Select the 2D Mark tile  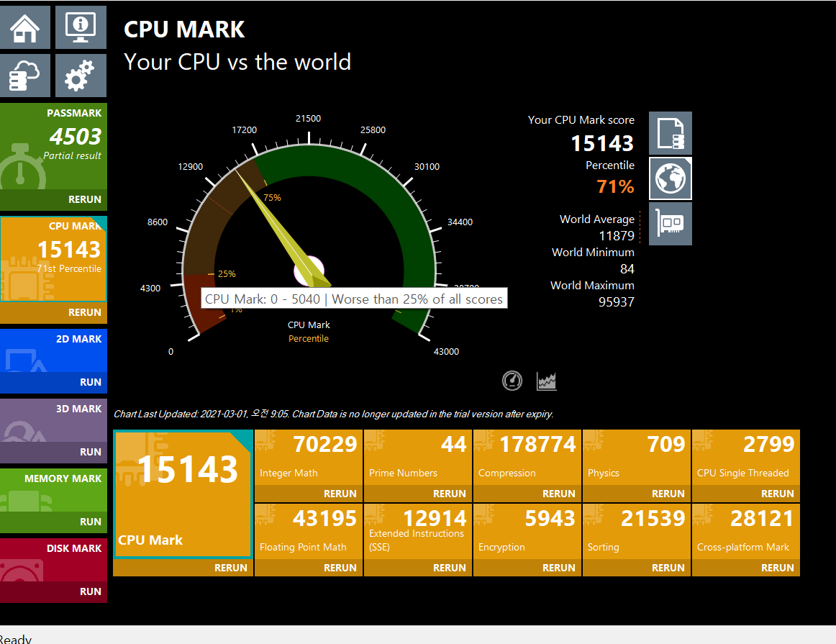click(53, 350)
